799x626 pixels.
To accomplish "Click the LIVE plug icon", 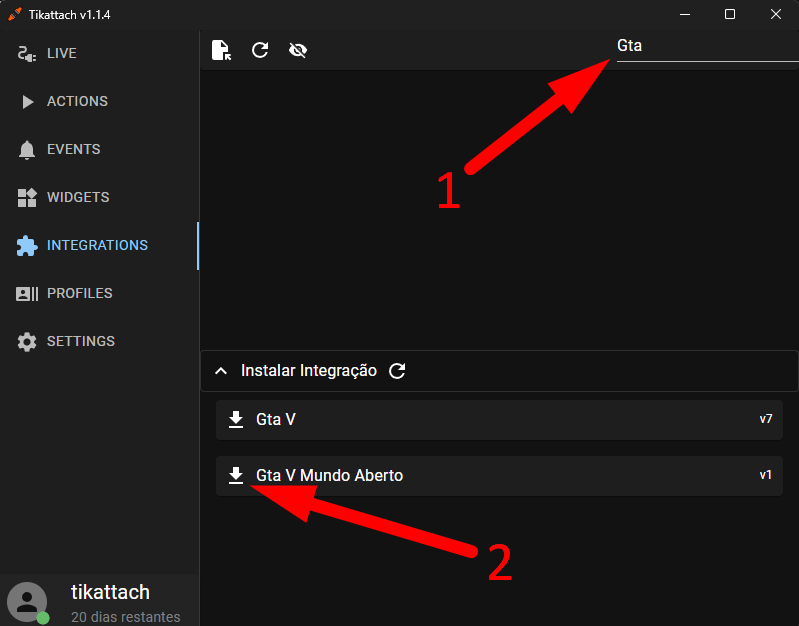I will [26, 54].
